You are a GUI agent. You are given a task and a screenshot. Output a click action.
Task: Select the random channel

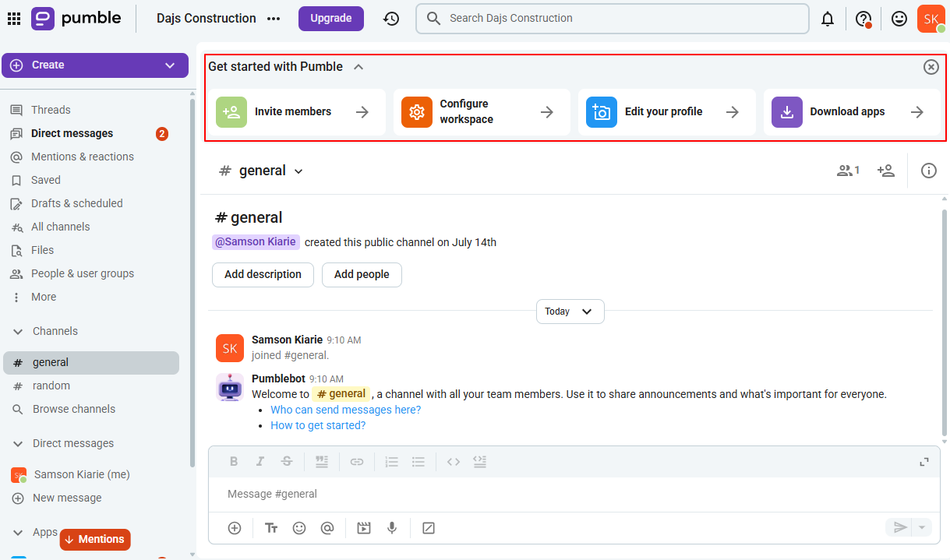[91, 386]
